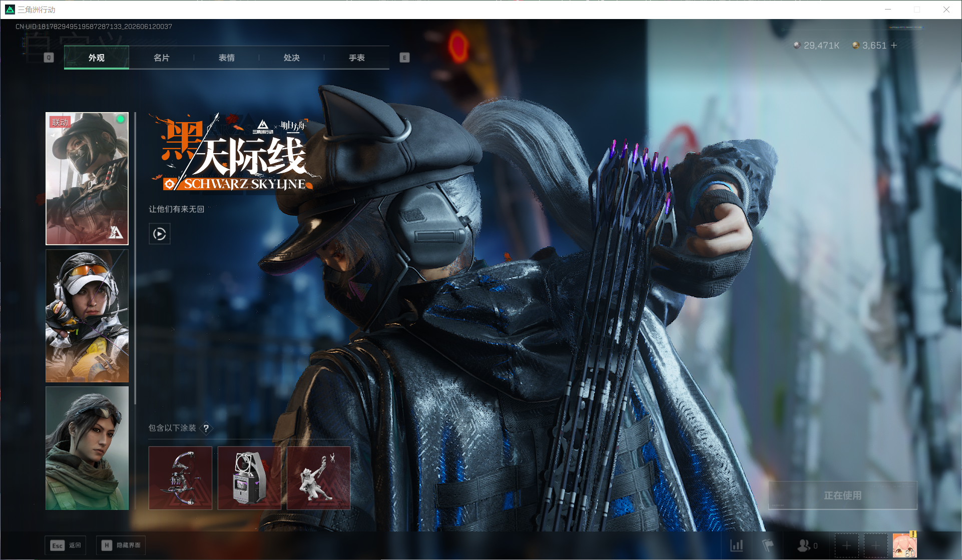The height and width of the screenshot is (560, 962).
Task: Select the bow weapon skin item
Action: click(181, 478)
